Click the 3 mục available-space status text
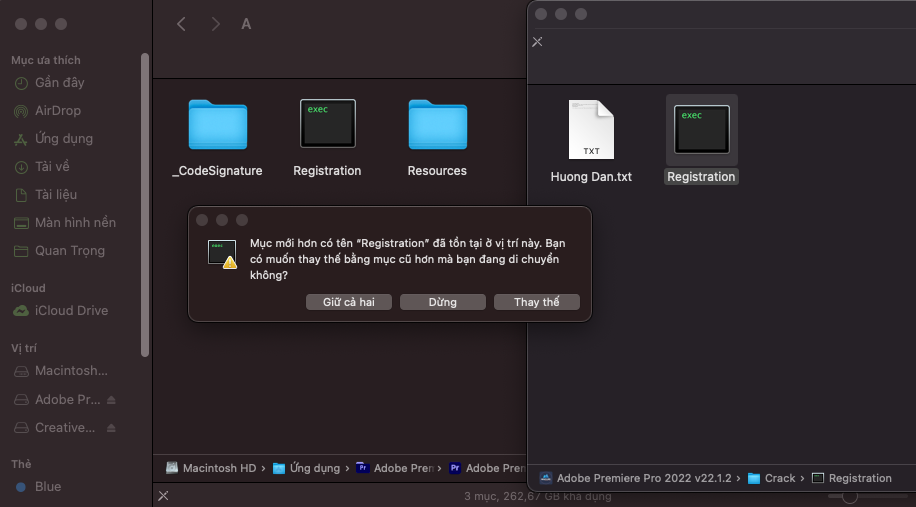Screen dimensions: 916x507 (x=537, y=497)
